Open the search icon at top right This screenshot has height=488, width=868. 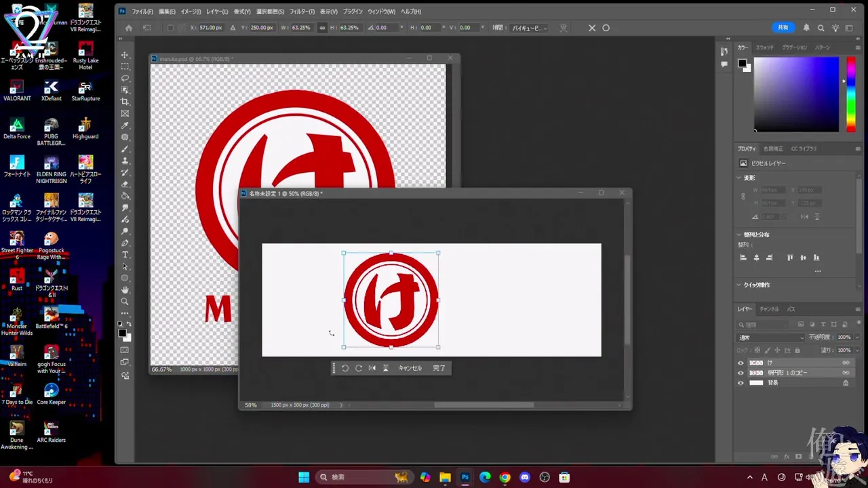coord(821,28)
